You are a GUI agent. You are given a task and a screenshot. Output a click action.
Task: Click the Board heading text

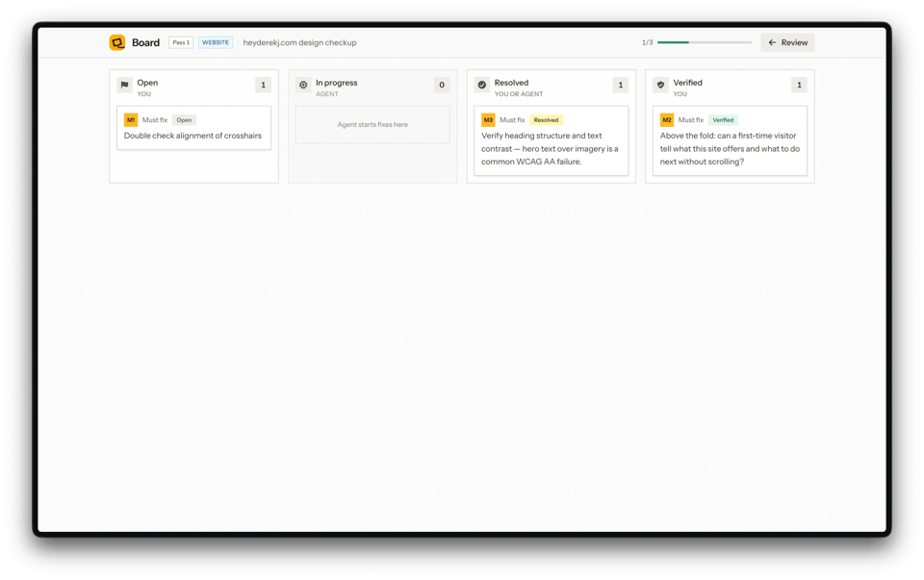[x=145, y=42]
